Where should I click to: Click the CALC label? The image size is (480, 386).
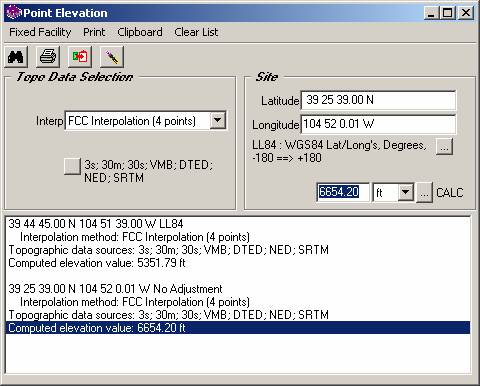point(450,192)
